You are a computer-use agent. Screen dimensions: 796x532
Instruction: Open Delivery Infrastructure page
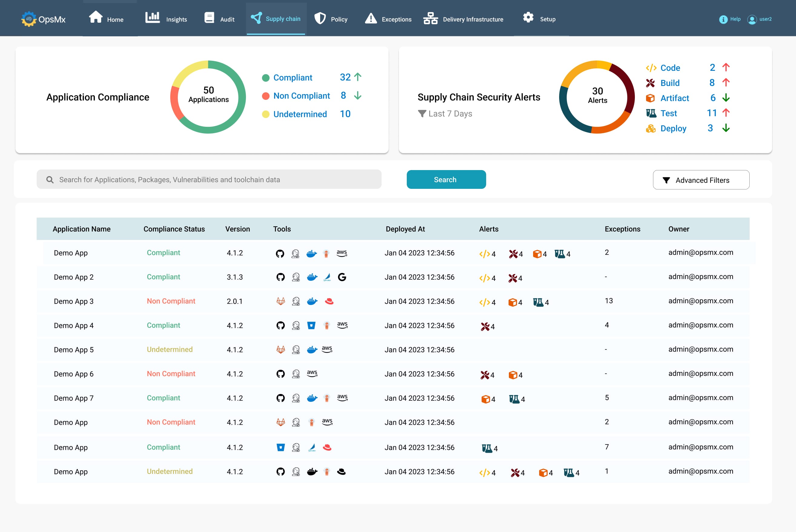[463, 19]
